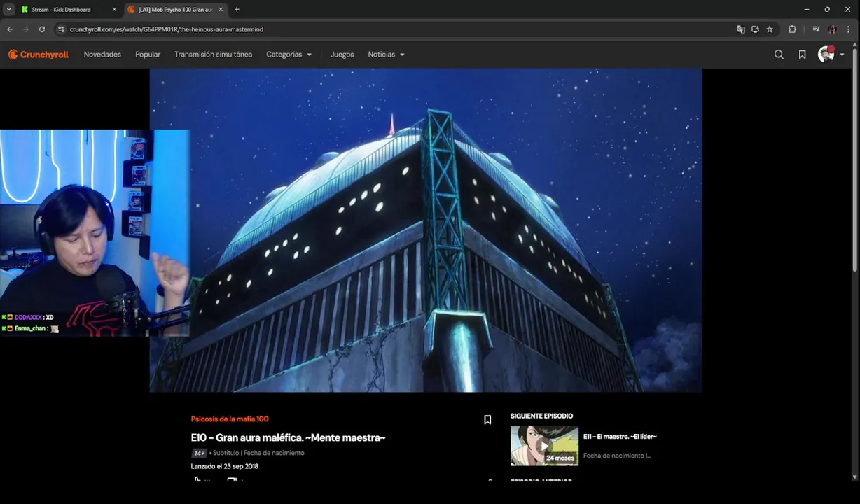860x504 pixels.
Task: Install app icon in address bar
Action: [755, 29]
